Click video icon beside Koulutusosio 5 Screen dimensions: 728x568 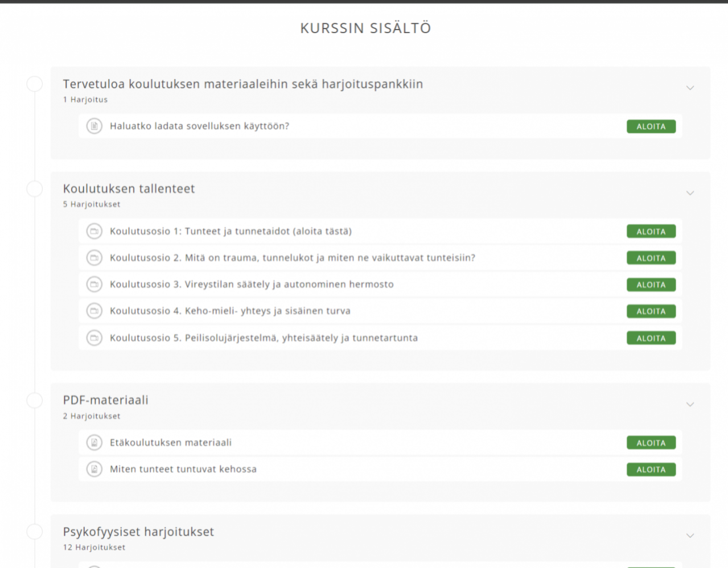94,337
